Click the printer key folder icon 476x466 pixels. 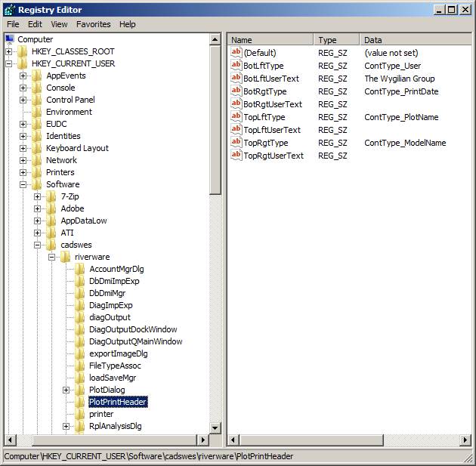[79, 414]
